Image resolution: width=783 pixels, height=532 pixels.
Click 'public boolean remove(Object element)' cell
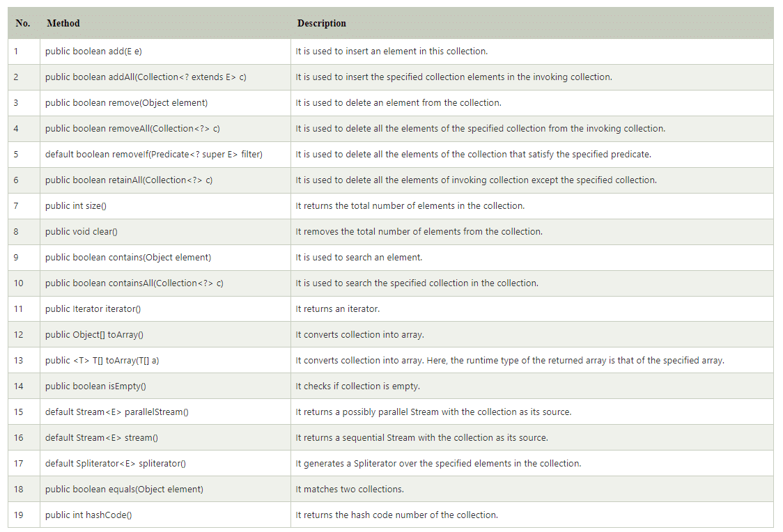[165, 103]
